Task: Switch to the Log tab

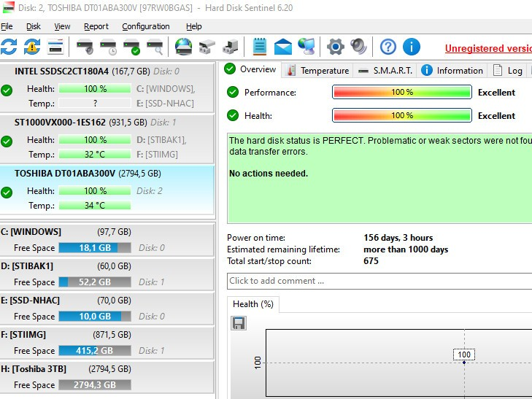Action: (508, 71)
